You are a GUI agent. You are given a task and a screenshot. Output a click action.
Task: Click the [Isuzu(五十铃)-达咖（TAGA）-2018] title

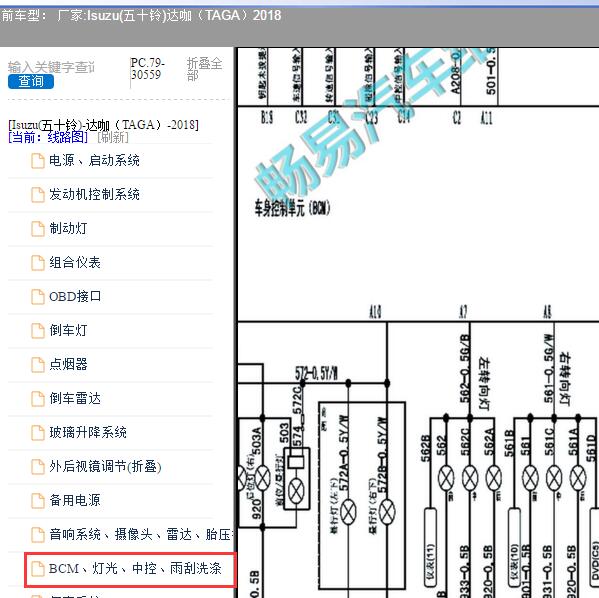pos(103,125)
